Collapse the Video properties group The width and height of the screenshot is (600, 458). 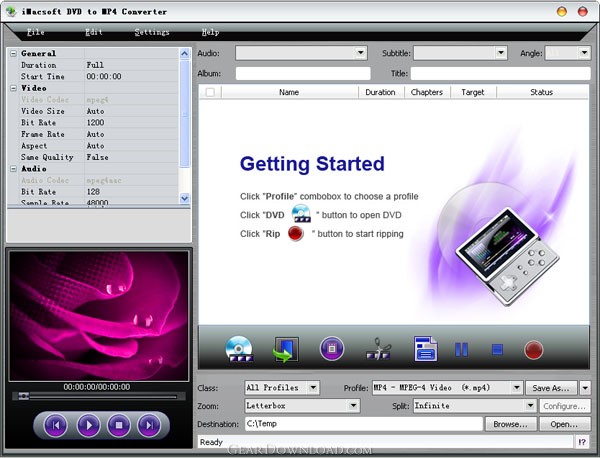click(13, 87)
